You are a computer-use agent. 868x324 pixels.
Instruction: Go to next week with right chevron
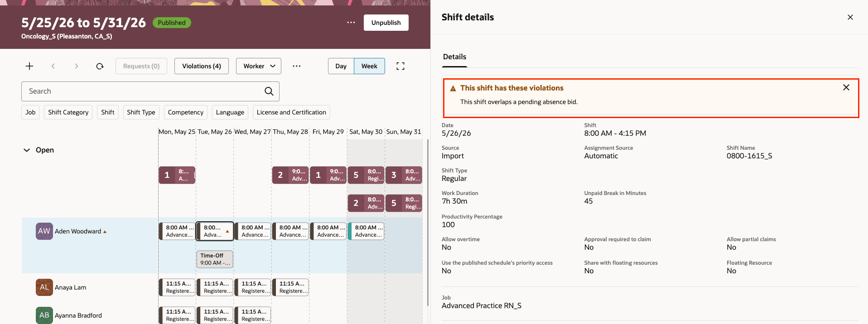pos(76,66)
